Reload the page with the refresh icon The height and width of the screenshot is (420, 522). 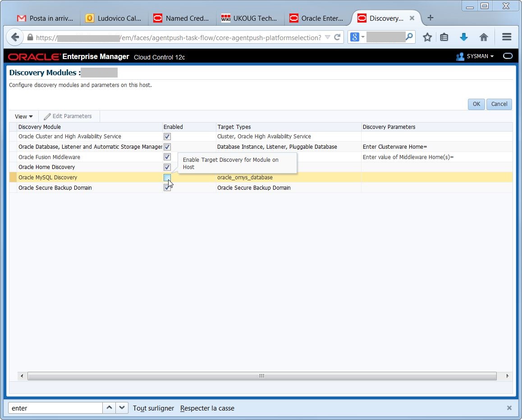pyautogui.click(x=337, y=37)
